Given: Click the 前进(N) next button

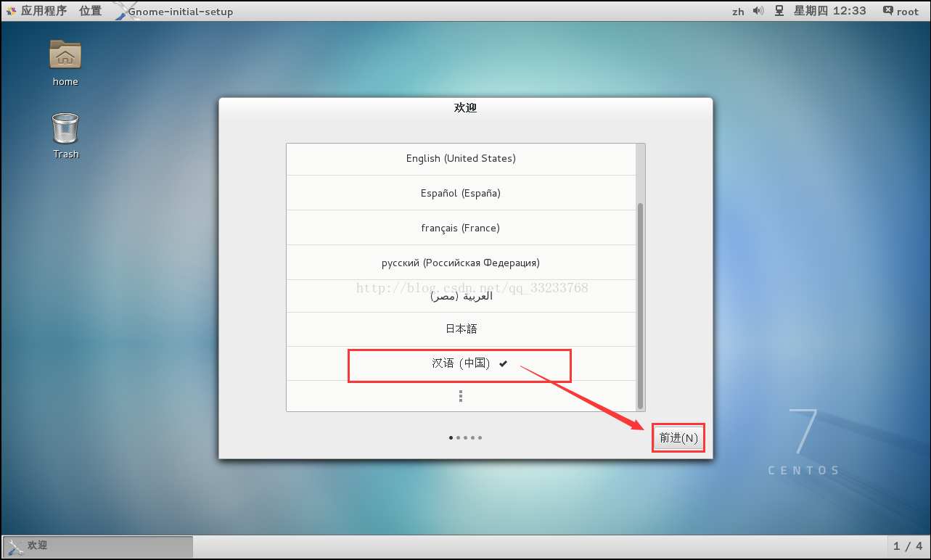Looking at the screenshot, I should click(x=678, y=438).
